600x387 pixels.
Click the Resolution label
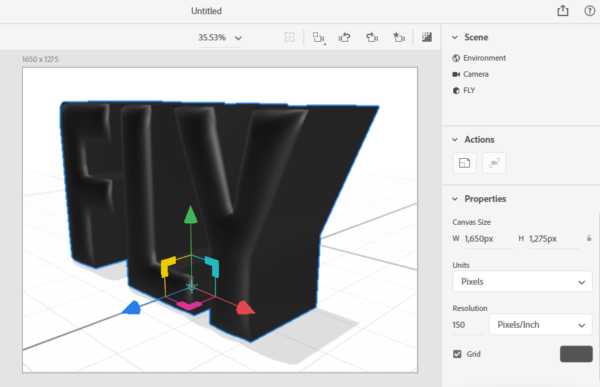pyautogui.click(x=470, y=309)
